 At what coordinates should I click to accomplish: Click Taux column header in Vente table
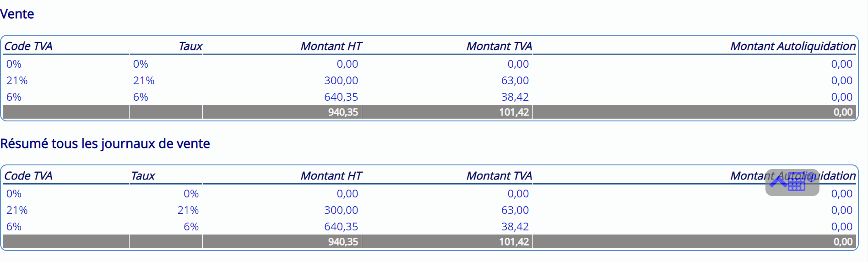click(x=190, y=46)
